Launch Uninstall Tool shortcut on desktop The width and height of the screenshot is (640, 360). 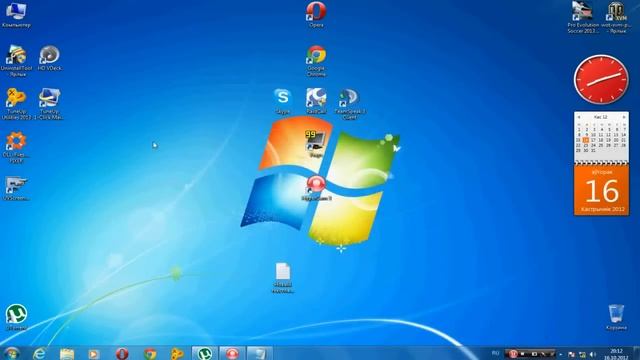click(x=16, y=60)
